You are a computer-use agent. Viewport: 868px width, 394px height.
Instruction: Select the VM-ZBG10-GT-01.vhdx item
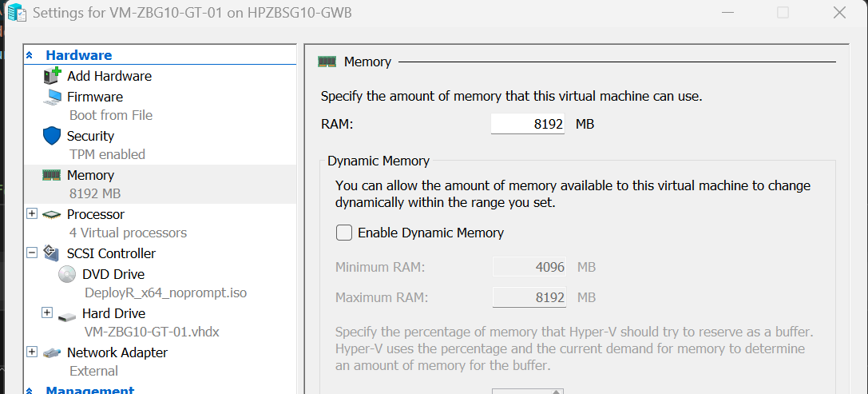[x=152, y=332]
